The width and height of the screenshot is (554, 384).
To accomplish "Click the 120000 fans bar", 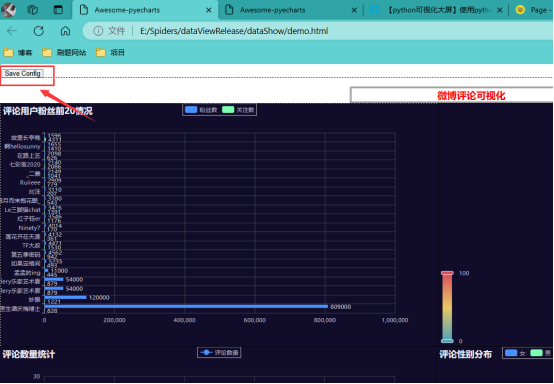I will click(x=65, y=297).
